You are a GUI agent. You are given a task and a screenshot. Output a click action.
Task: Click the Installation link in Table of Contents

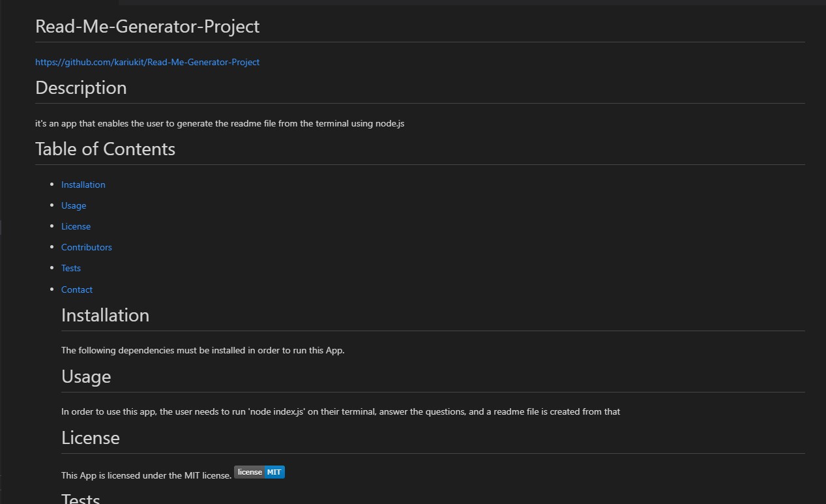click(x=83, y=185)
